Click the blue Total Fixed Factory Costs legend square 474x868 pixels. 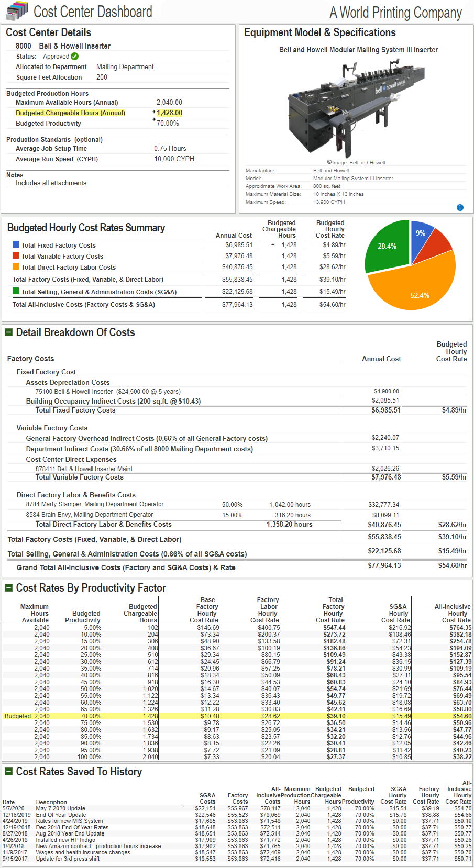point(16,244)
